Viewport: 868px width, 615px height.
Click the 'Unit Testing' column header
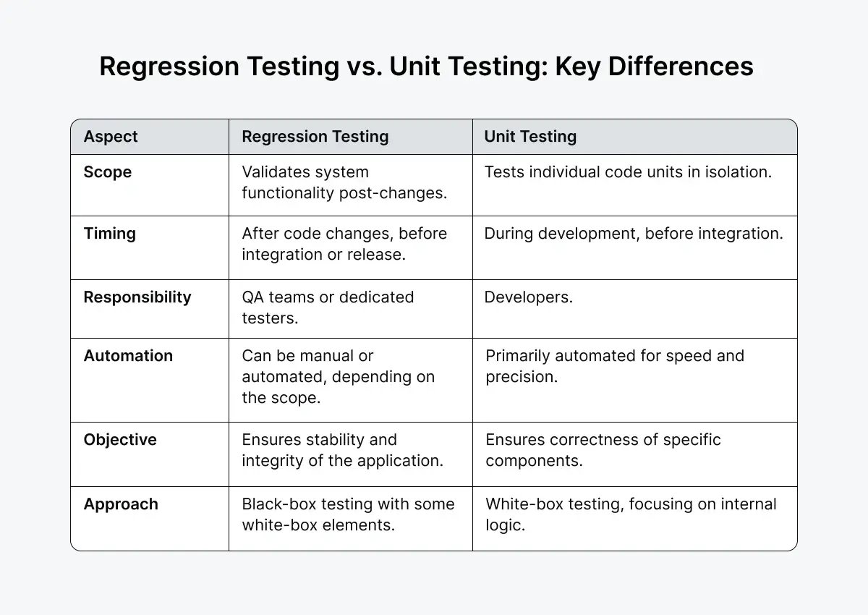tap(530, 137)
